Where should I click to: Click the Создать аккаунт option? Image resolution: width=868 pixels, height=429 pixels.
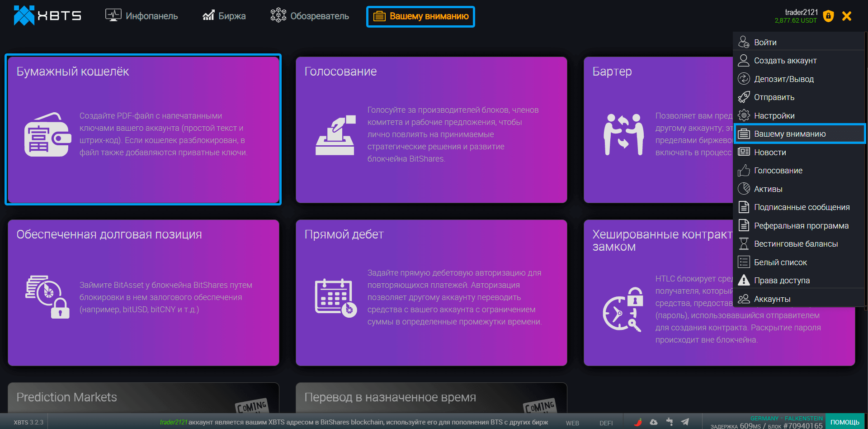[786, 60]
